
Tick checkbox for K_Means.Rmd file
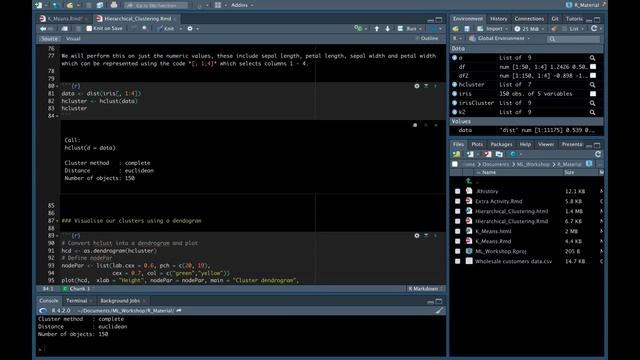coord(458,241)
